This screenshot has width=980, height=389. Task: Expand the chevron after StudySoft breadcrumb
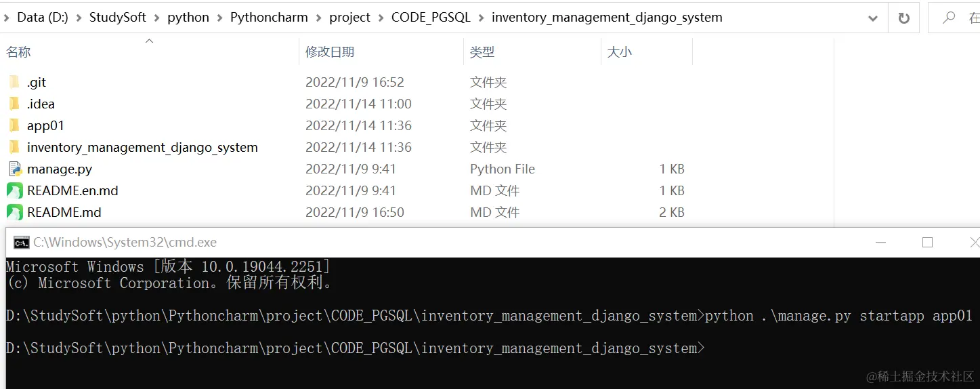[157, 18]
